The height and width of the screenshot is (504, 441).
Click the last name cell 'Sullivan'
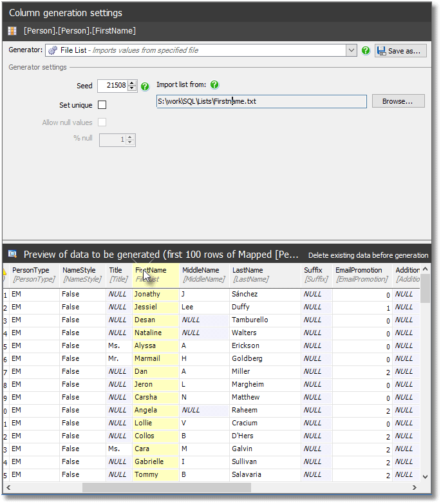point(265,461)
